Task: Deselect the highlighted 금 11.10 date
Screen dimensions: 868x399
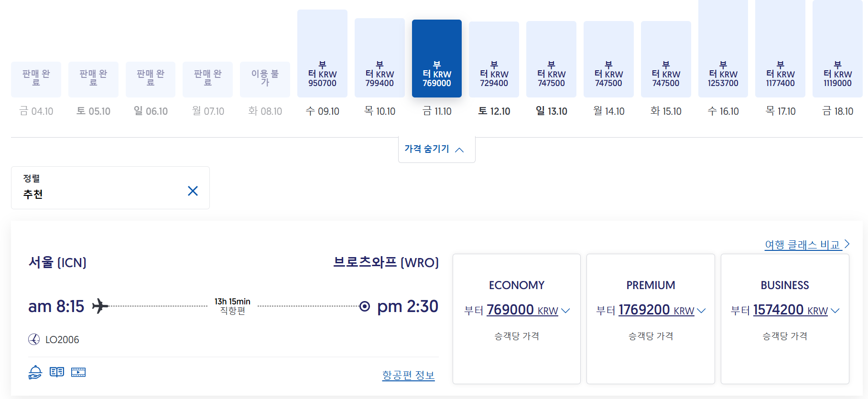Action: 436,58
